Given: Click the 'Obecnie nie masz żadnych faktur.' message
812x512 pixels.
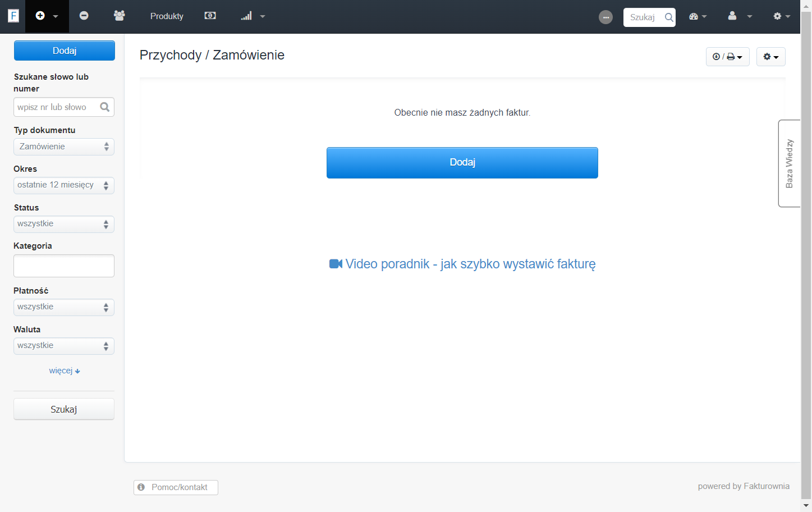Looking at the screenshot, I should (462, 113).
